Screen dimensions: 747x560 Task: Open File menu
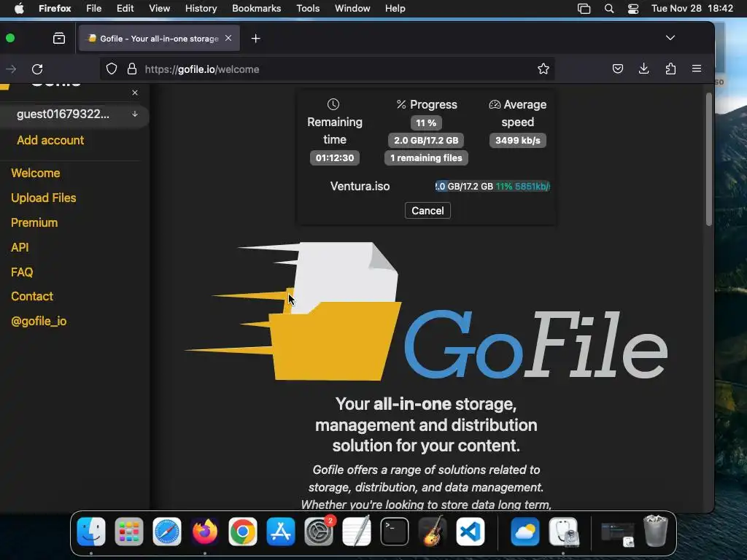tap(93, 8)
